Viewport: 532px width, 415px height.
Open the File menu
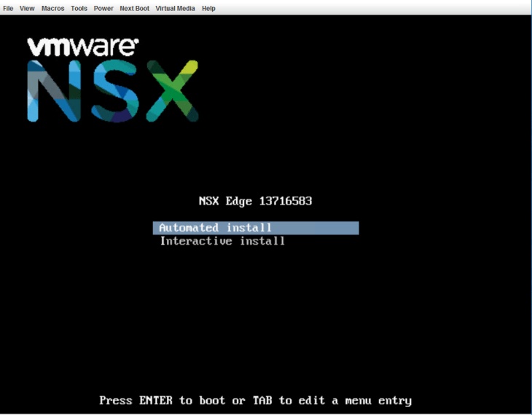[8, 9]
